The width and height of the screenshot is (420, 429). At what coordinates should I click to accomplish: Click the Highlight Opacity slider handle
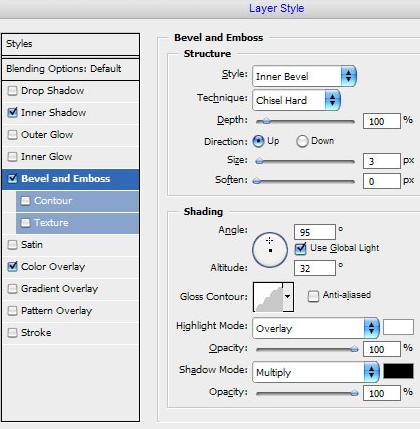click(354, 349)
